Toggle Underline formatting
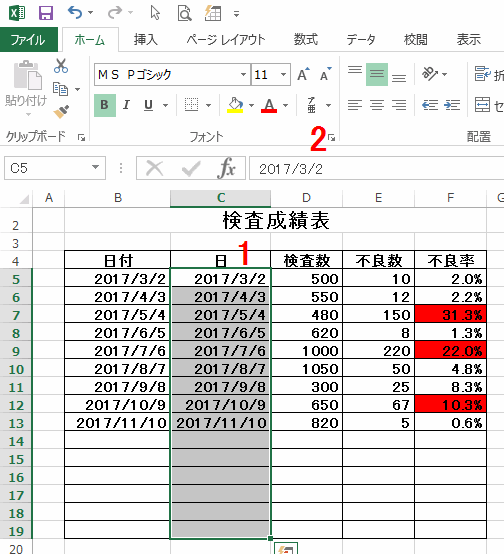504x554 pixels. 148,105
